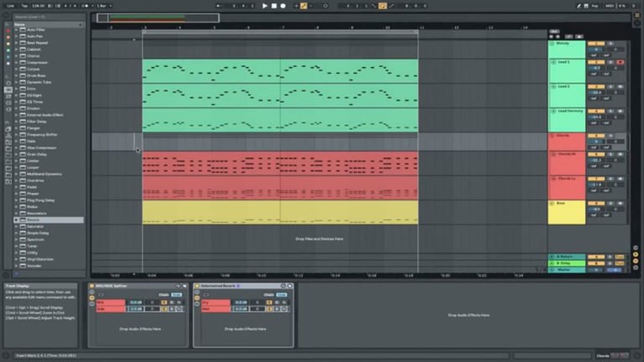Enable MIDI map mode

click(x=610, y=6)
